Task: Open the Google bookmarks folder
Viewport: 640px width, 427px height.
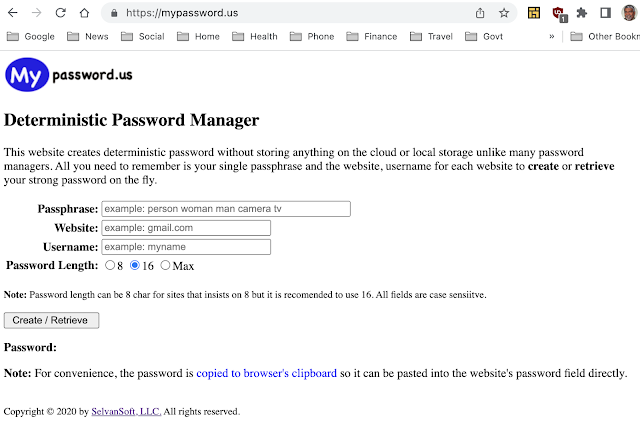Action: [31, 36]
